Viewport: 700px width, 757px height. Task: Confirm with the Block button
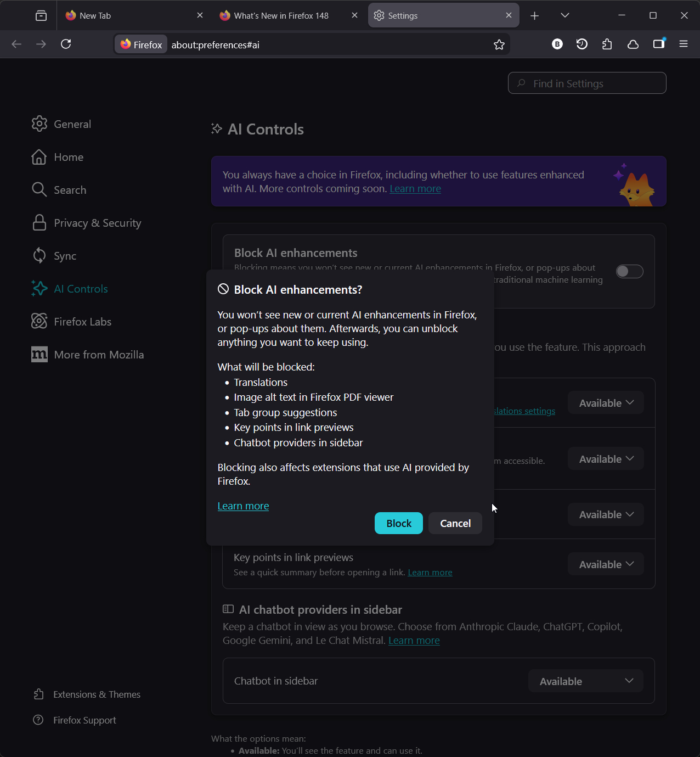click(x=398, y=523)
